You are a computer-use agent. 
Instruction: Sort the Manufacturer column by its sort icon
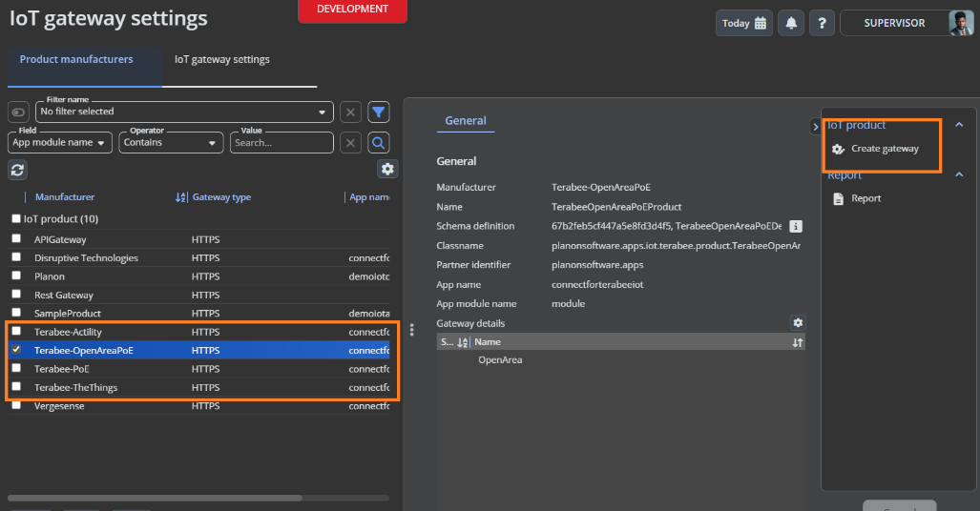point(180,197)
